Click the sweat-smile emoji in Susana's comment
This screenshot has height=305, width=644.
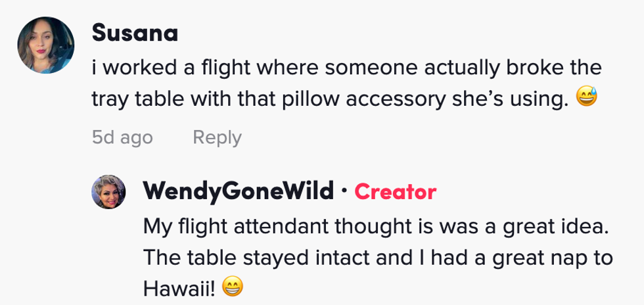[585, 99]
